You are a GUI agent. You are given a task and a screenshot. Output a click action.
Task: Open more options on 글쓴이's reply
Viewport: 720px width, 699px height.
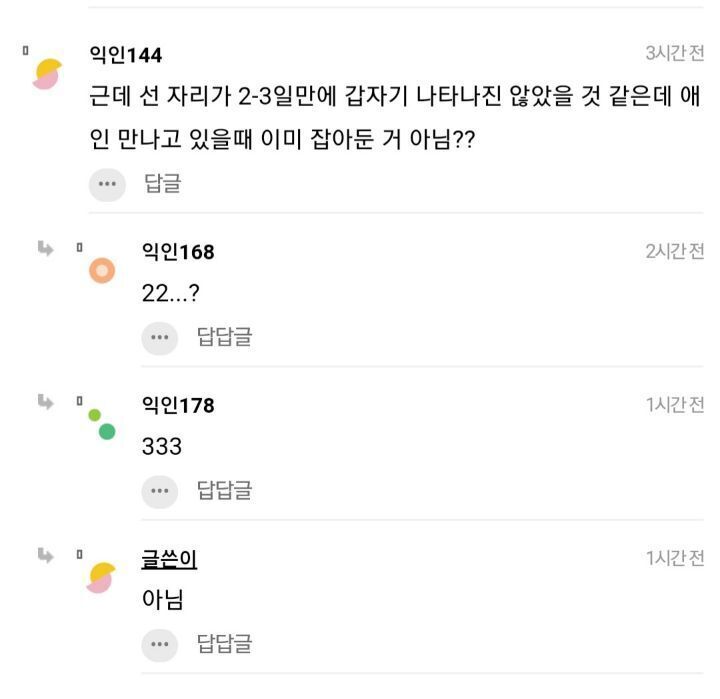pyautogui.click(x=159, y=643)
